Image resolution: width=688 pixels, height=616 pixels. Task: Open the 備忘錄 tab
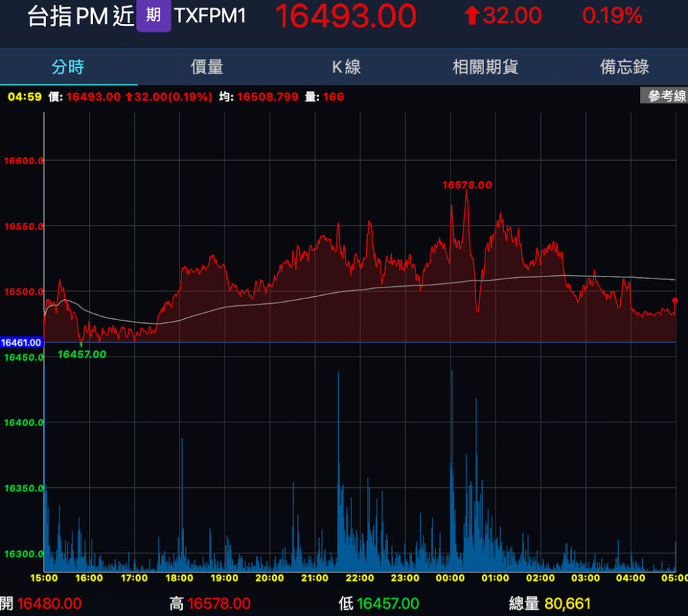point(624,67)
